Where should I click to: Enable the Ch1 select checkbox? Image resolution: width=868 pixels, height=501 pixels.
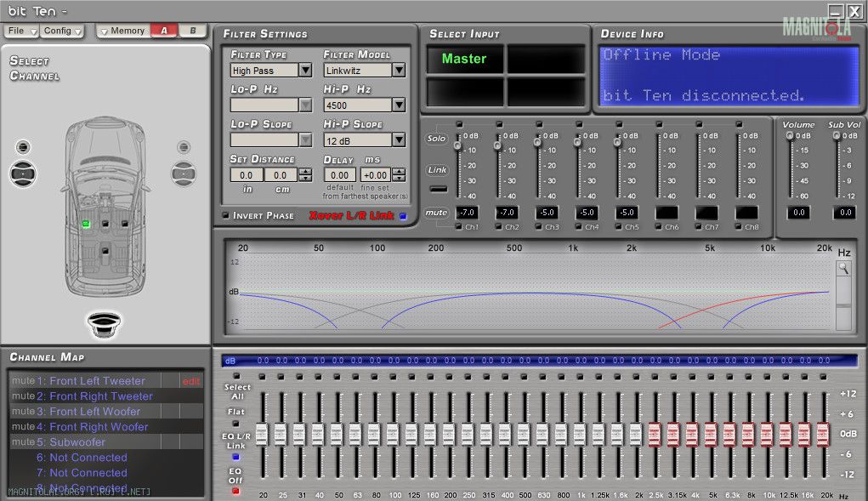458,227
